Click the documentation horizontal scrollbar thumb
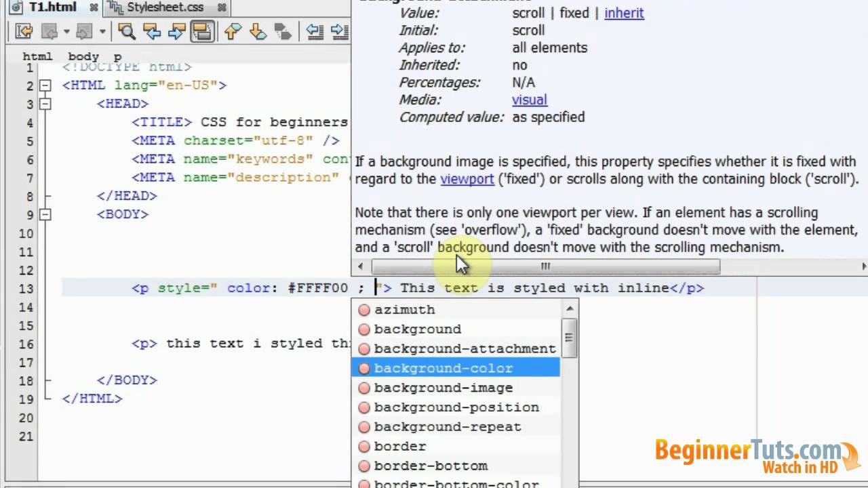868x488 pixels. pyautogui.click(x=546, y=266)
